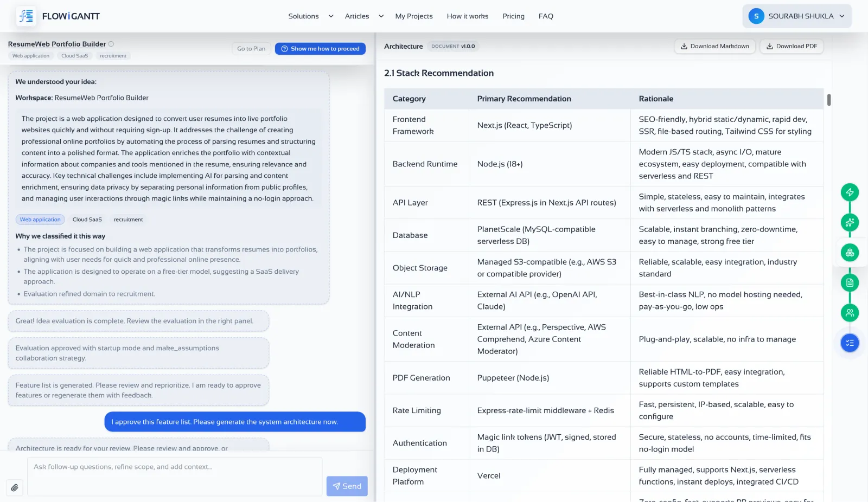Click the 'Why we classified it this way' heading
868x502 pixels.
click(x=60, y=236)
